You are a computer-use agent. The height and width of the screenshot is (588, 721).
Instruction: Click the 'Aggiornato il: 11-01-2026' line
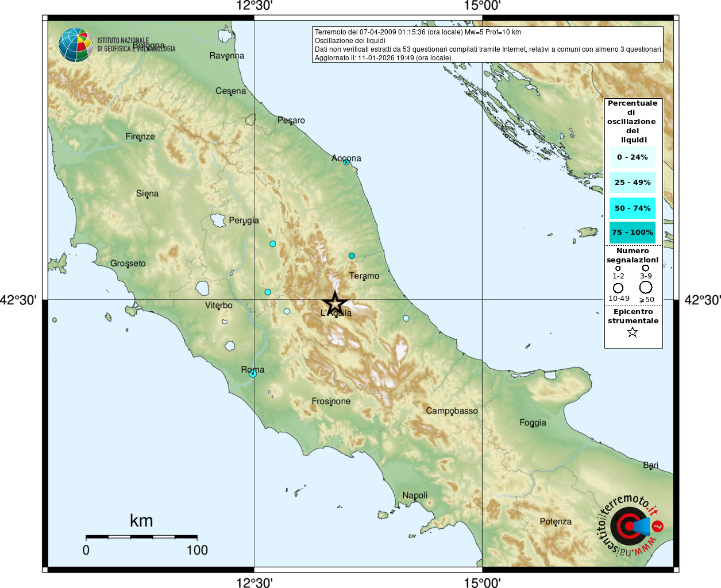(x=383, y=58)
